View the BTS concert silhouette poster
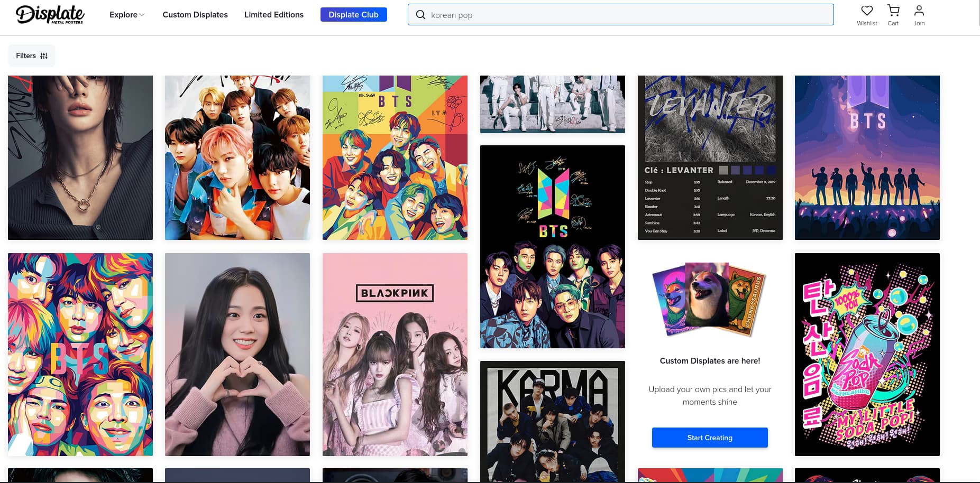This screenshot has height=483, width=980. coord(867,157)
